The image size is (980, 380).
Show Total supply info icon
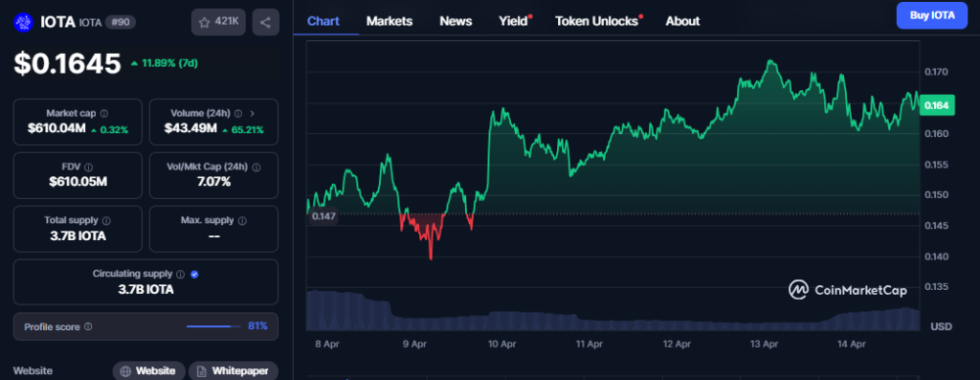(106, 220)
